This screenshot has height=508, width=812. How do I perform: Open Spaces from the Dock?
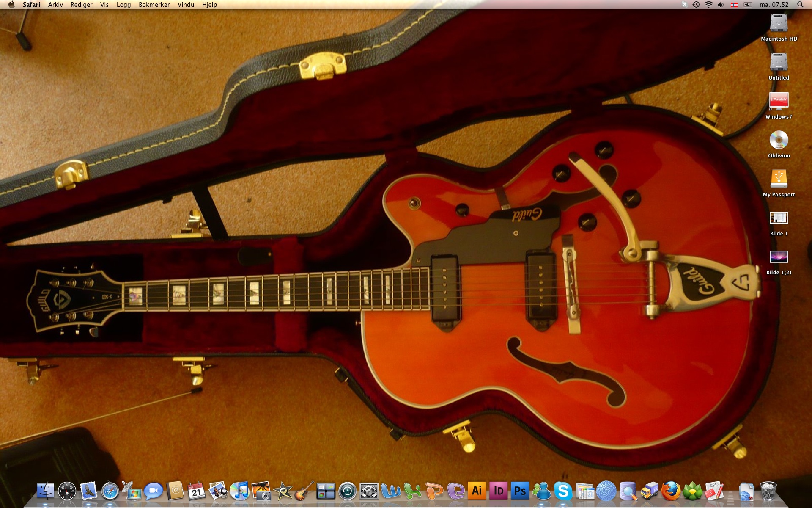click(326, 491)
